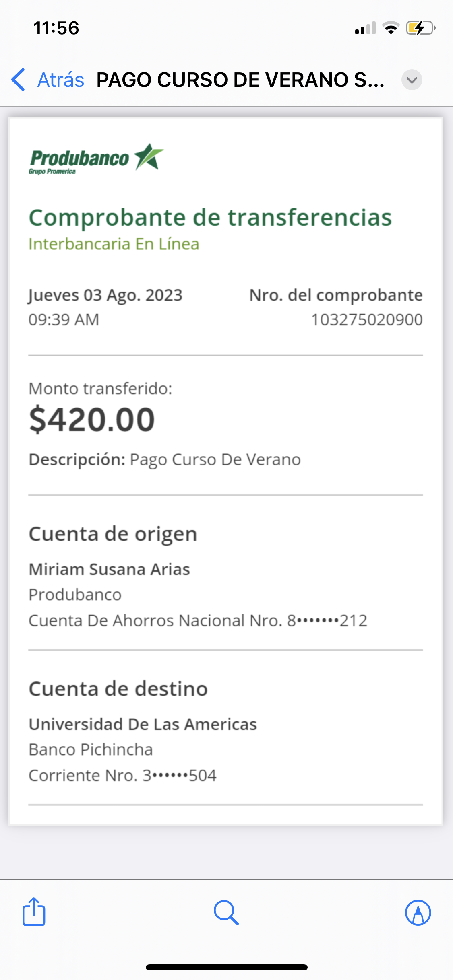Select the Comprobante de transferencias heading

(210, 218)
